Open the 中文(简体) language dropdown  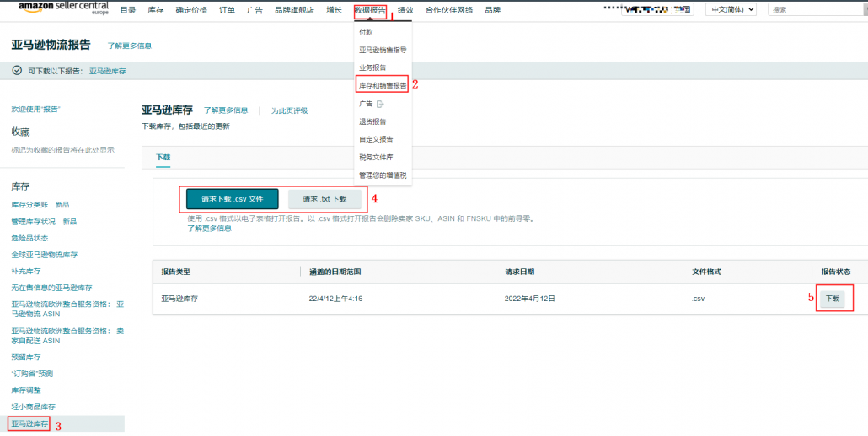[x=731, y=9]
